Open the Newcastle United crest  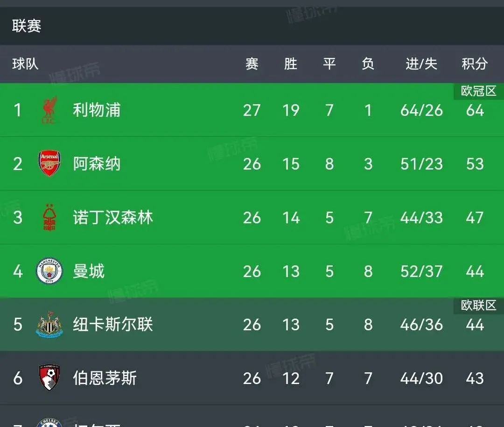(x=49, y=324)
